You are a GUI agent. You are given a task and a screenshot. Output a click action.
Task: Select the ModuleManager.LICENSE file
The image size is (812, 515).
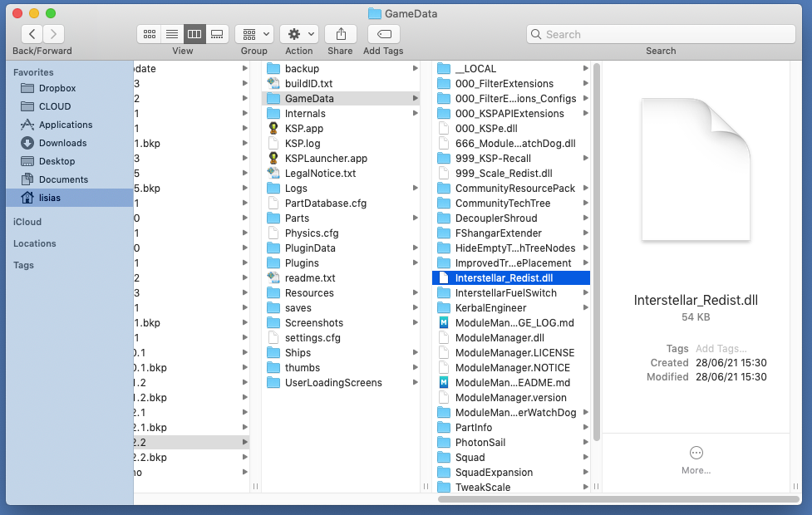point(510,352)
